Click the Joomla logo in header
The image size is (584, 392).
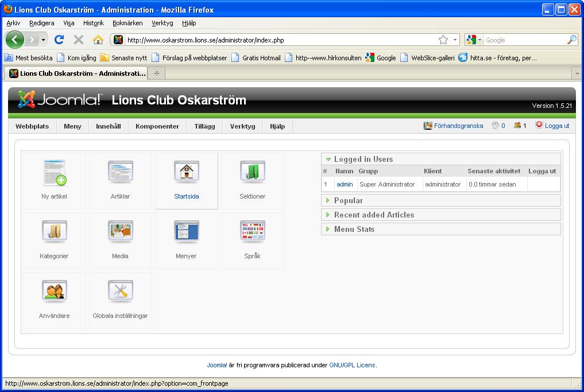tap(60, 99)
